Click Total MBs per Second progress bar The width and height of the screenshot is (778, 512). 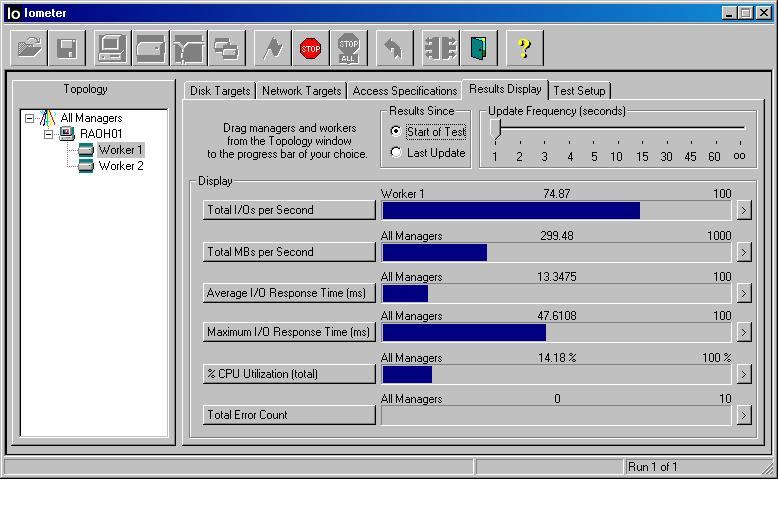pyautogui.click(x=556, y=253)
